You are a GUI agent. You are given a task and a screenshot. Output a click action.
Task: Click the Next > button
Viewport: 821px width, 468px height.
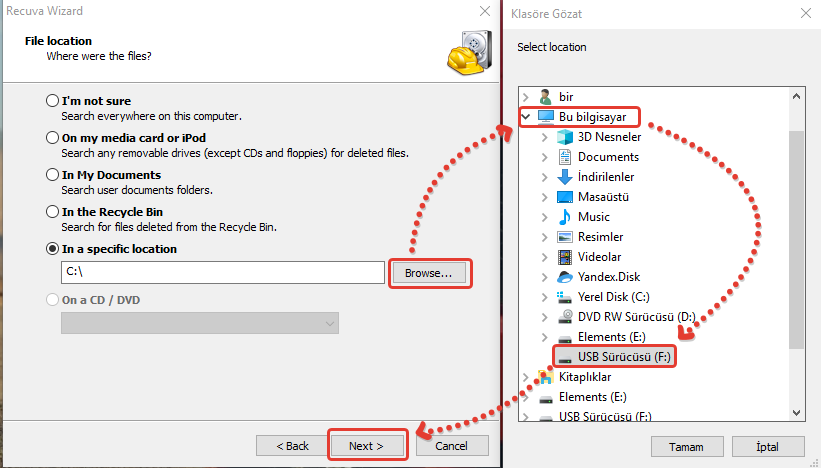(x=367, y=446)
